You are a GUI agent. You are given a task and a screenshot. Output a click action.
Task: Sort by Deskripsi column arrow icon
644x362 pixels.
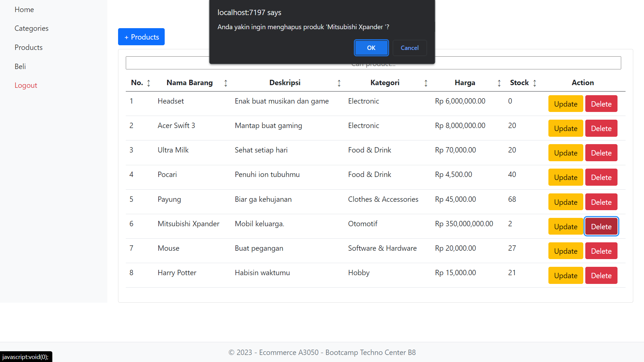(x=339, y=83)
